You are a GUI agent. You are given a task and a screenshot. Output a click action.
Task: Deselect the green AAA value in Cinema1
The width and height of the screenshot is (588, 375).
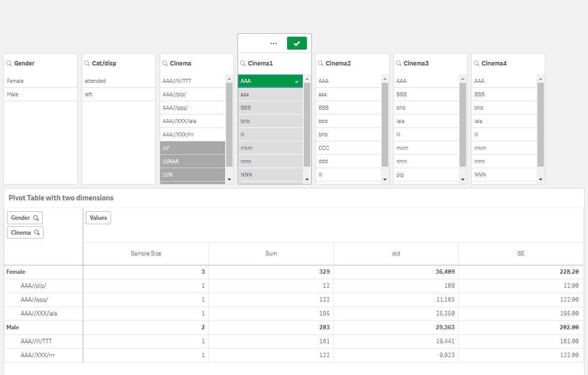click(x=270, y=81)
